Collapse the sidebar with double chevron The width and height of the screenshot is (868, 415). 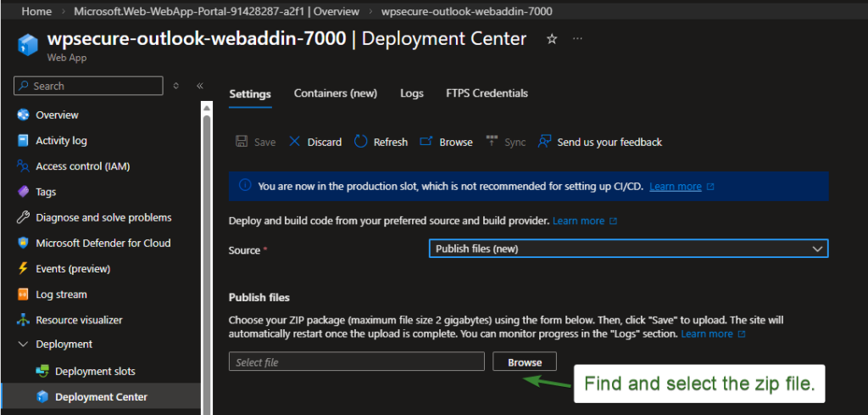(200, 86)
